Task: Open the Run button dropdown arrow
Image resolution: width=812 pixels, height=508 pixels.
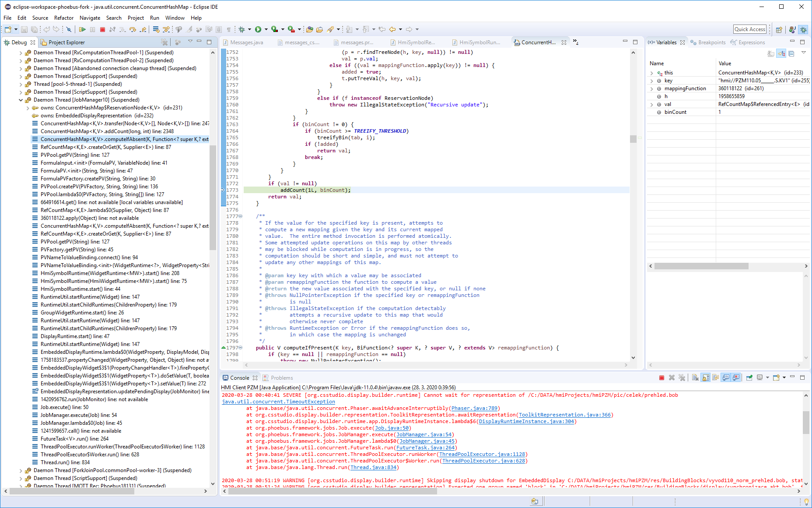Action: (x=266, y=29)
